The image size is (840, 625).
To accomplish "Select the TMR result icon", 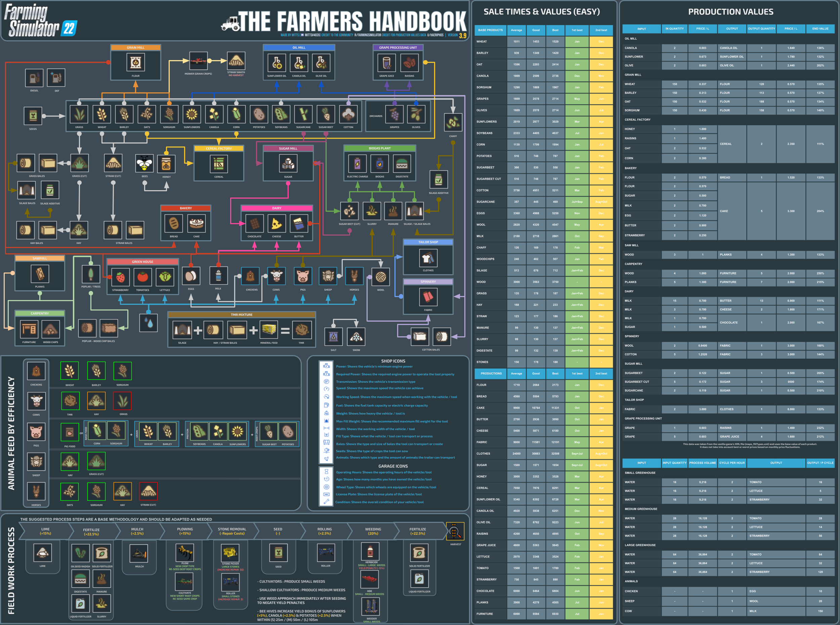I will coord(301,330).
